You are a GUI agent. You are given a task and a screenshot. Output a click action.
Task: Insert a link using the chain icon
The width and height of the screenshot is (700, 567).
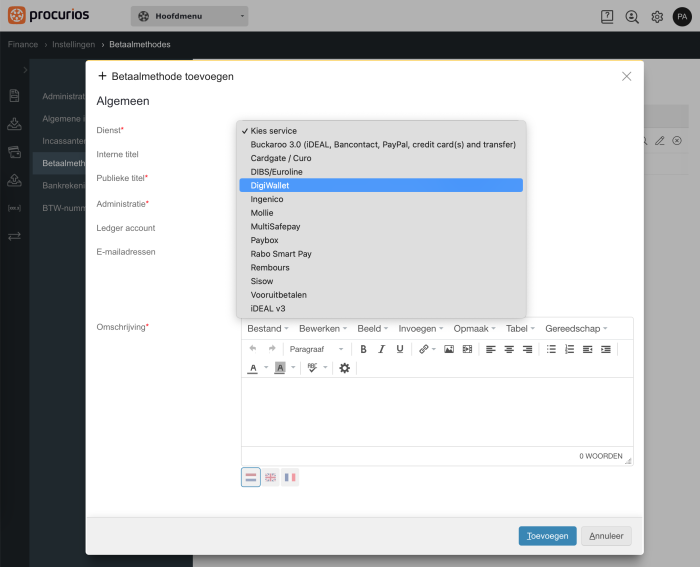(x=423, y=349)
